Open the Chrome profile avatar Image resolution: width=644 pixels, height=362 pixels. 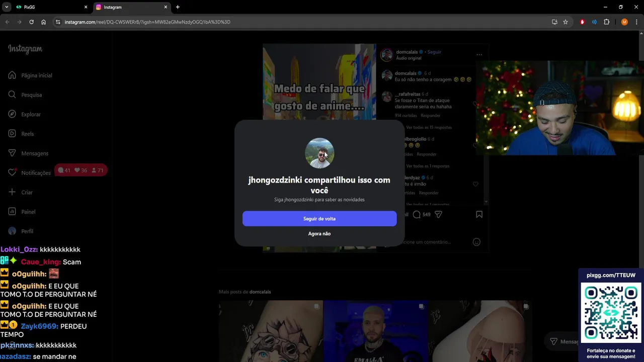click(x=624, y=22)
